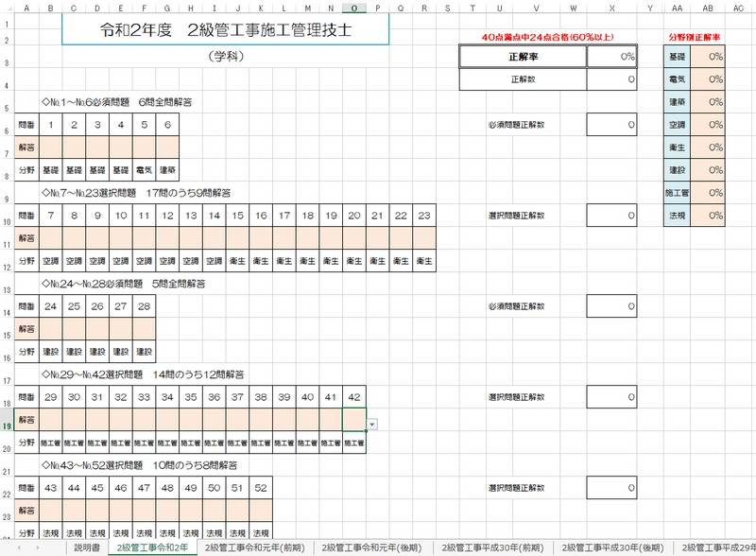756x556 pixels.
Task: Select the active 2級管工事令和2年 sheet tab
Action: point(151,546)
